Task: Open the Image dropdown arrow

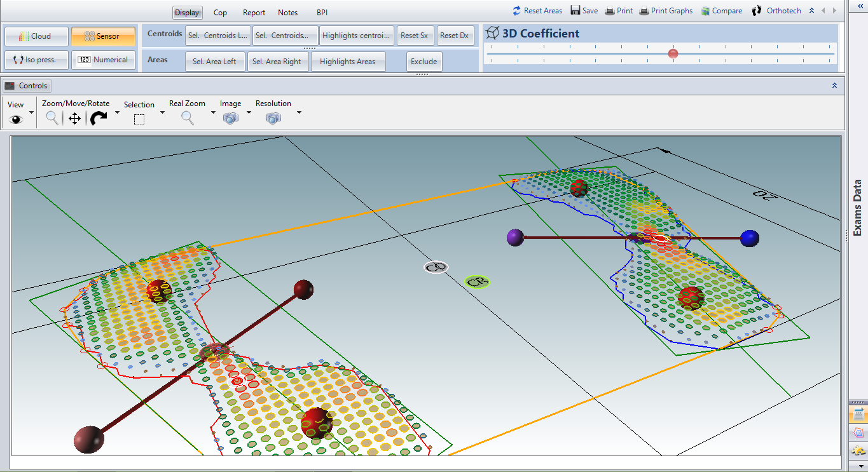Action: (249, 113)
